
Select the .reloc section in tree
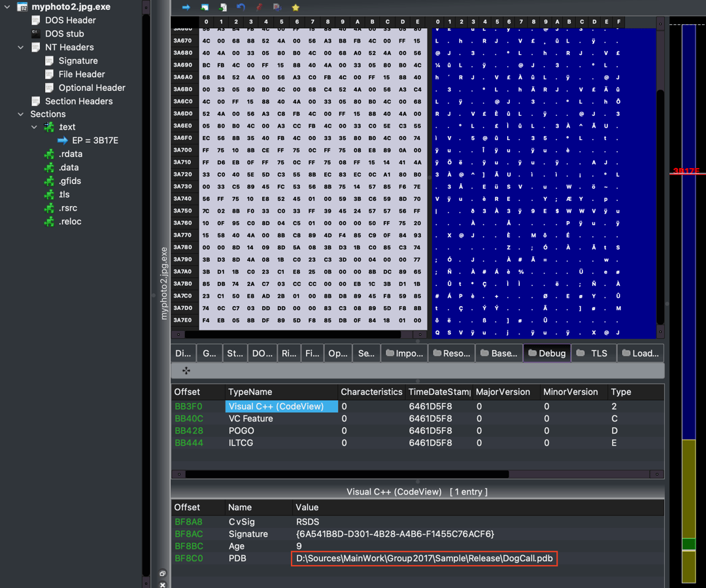click(70, 222)
